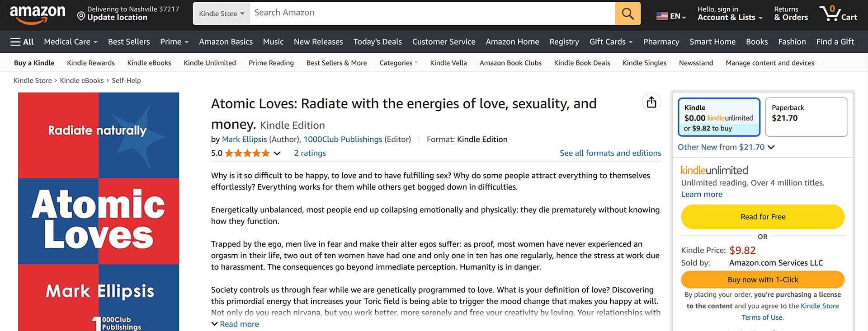Select the Paperback $21.70 format

[x=806, y=117]
